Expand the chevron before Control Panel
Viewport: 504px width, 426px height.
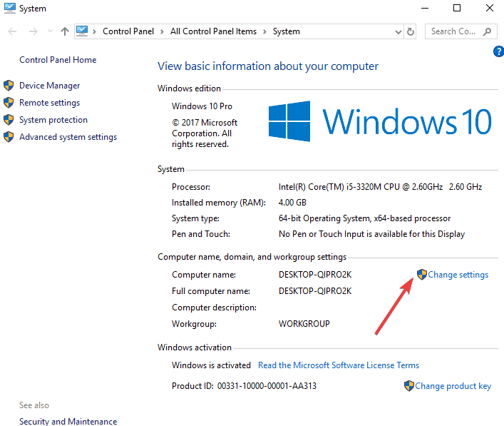pos(94,31)
